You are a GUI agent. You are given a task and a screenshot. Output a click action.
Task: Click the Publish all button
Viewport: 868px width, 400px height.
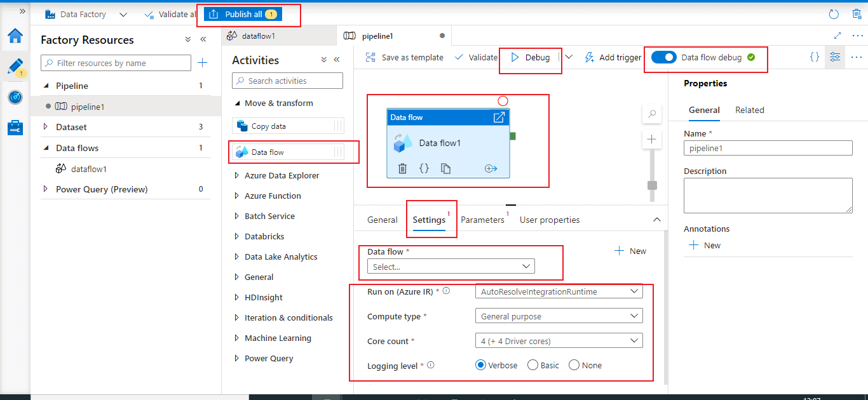pos(243,14)
